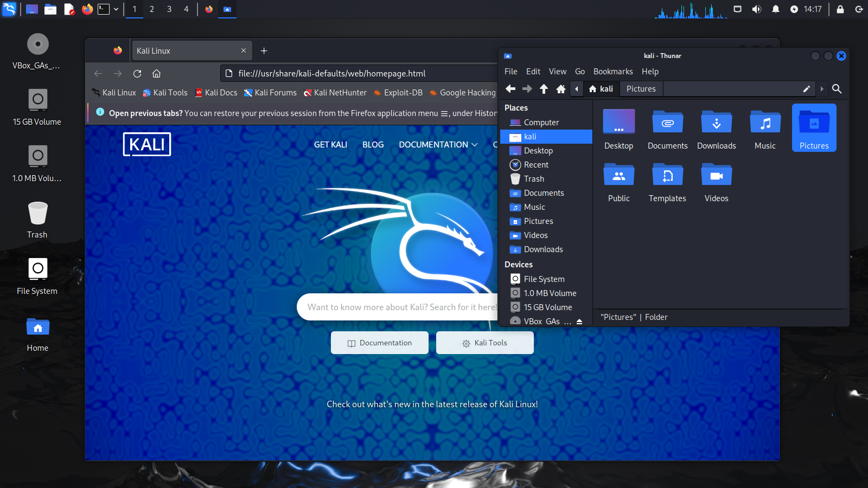The image size is (868, 488).
Task: Select Recent in the Thunar sidebar
Action: 546,165
